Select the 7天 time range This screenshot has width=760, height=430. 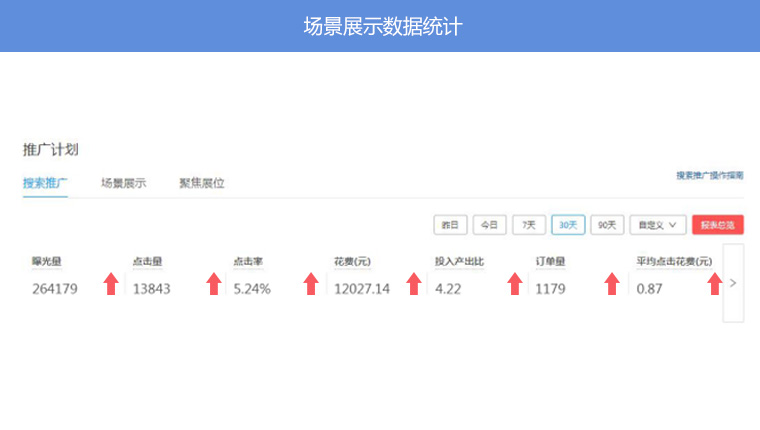[x=529, y=225]
